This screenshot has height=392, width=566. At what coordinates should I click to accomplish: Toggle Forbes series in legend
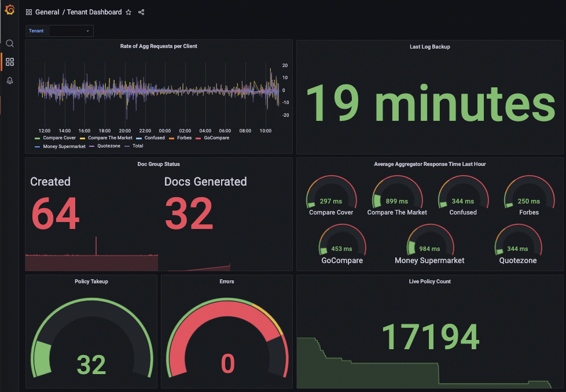184,138
